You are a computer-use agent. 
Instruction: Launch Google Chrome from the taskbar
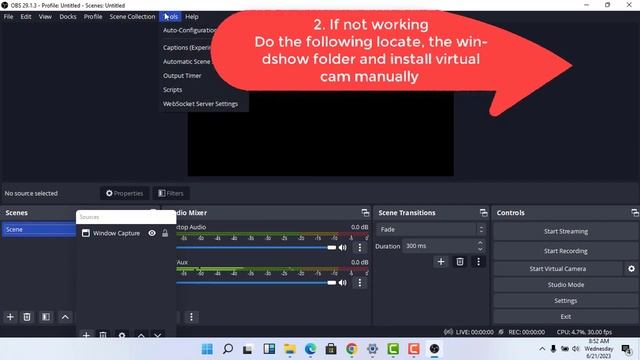351,349
